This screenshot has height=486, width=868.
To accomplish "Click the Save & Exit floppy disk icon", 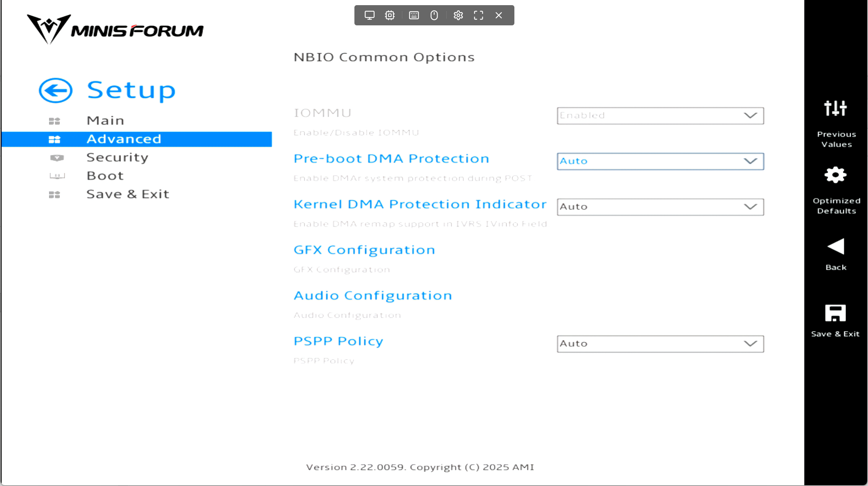I will click(836, 313).
